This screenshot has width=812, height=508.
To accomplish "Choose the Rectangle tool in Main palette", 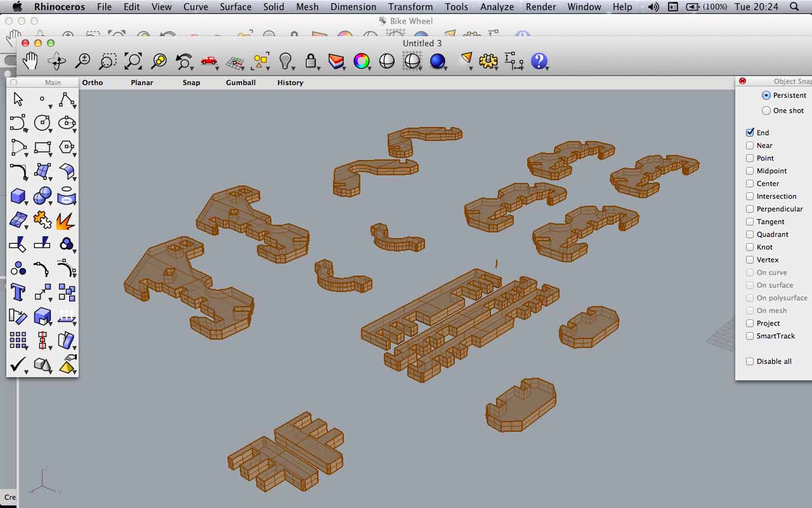I will [x=43, y=147].
